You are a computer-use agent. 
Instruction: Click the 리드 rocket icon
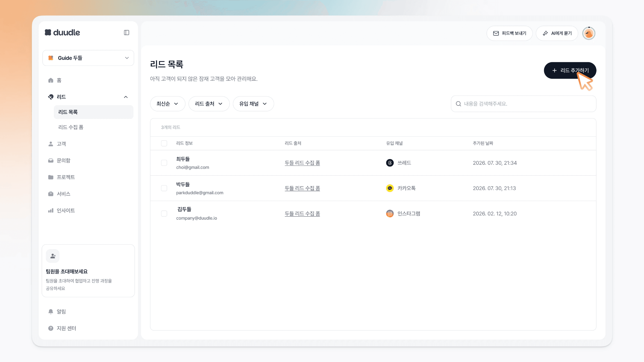[x=51, y=97]
